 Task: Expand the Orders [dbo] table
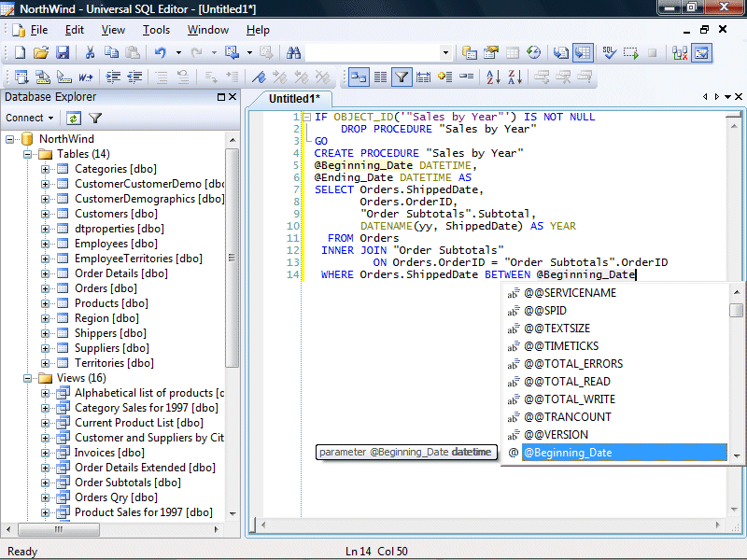(45, 288)
